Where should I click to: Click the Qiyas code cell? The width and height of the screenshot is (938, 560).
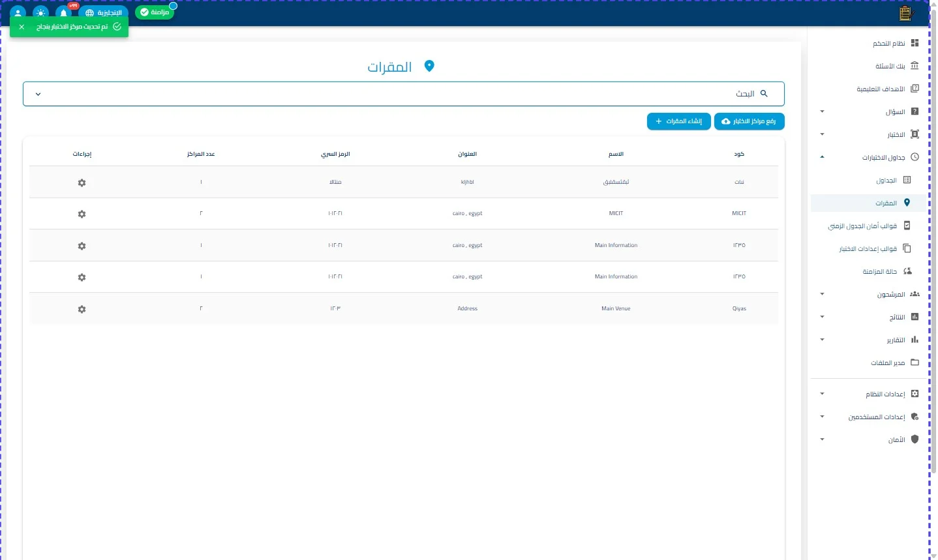coord(739,308)
